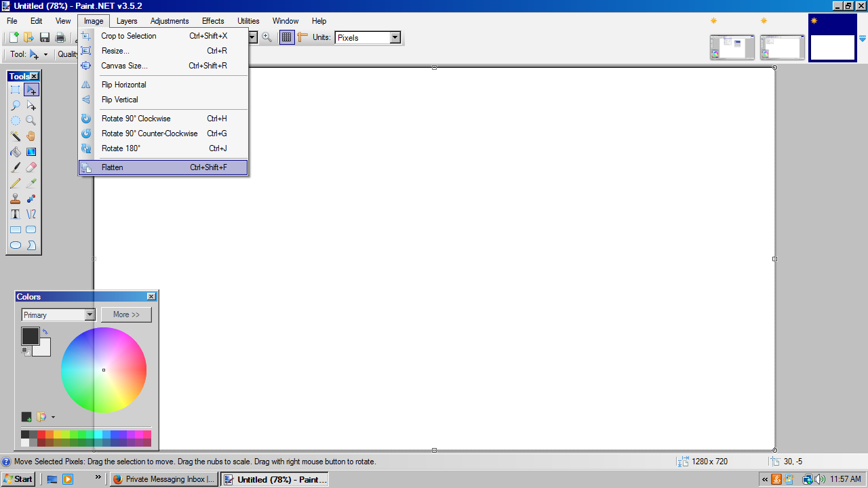This screenshot has width=868, height=488.
Task: Select the Ellipse Select tool
Action: 16,121
